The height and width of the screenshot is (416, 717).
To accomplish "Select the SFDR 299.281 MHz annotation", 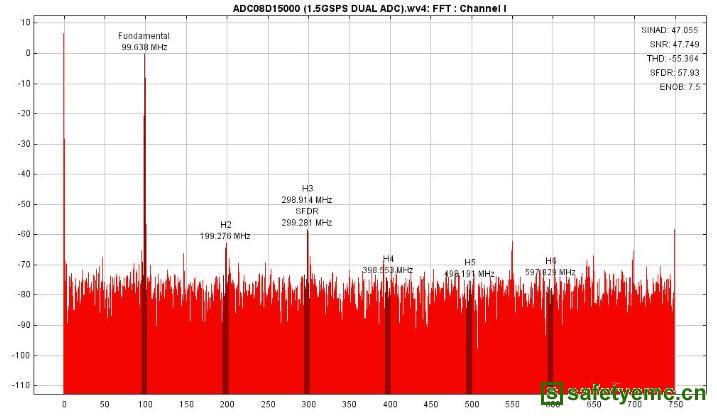I will (307, 217).
